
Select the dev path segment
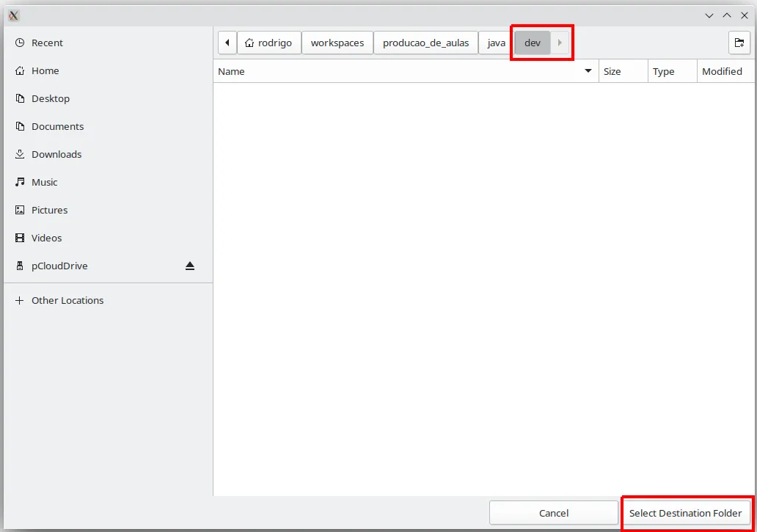[x=533, y=43]
